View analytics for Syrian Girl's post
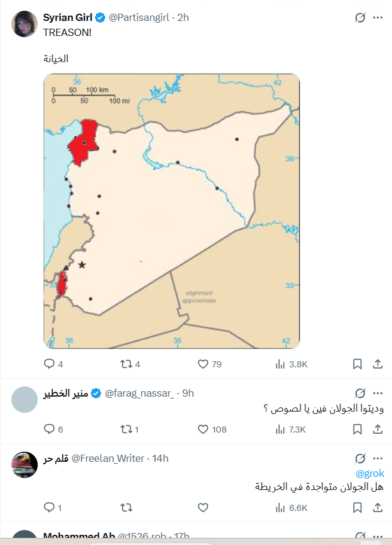 point(280,364)
